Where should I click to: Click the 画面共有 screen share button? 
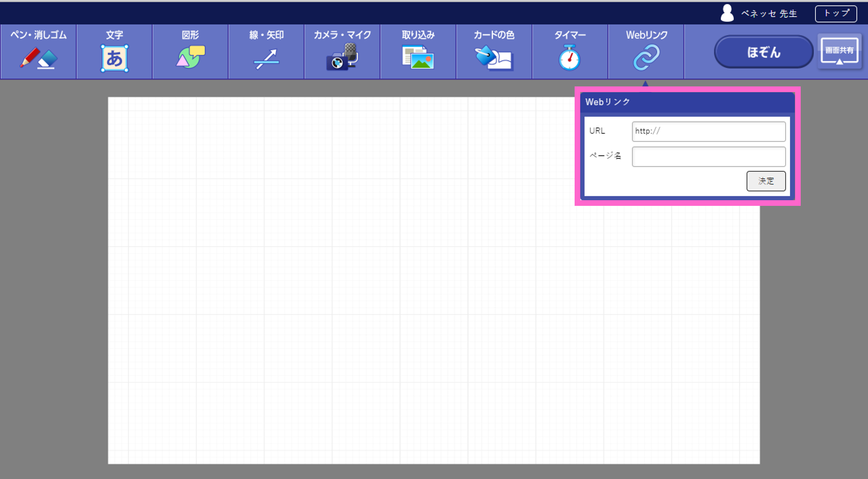tap(839, 51)
